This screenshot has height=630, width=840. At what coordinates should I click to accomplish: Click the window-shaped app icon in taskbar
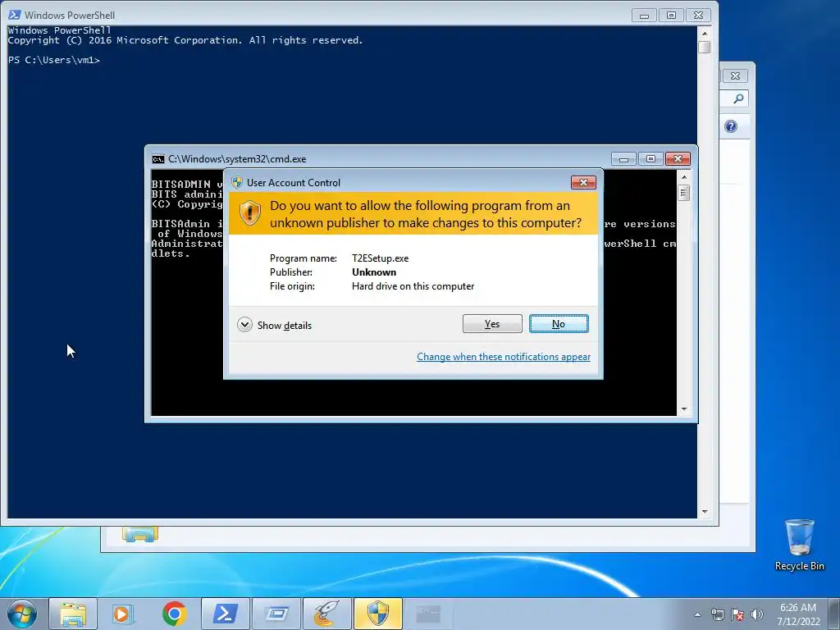tap(276, 614)
